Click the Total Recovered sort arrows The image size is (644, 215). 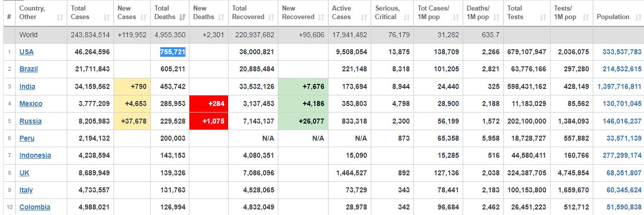[271, 17]
